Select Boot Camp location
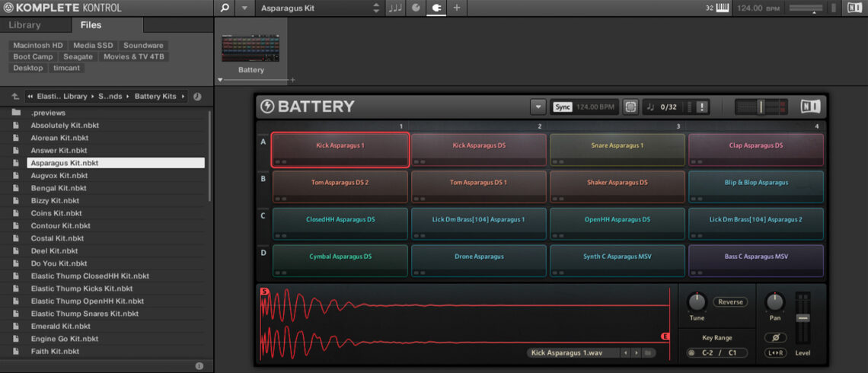Image resolution: width=868 pixels, height=373 pixels. (x=34, y=56)
